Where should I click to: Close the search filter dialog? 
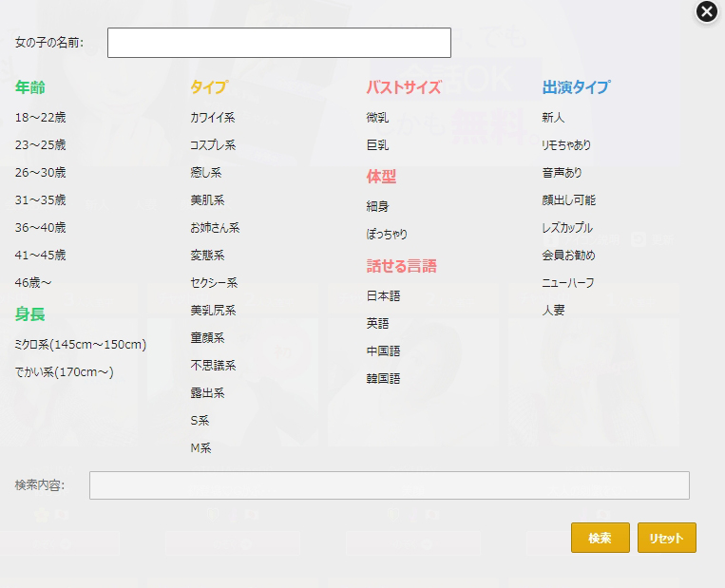coord(706,11)
